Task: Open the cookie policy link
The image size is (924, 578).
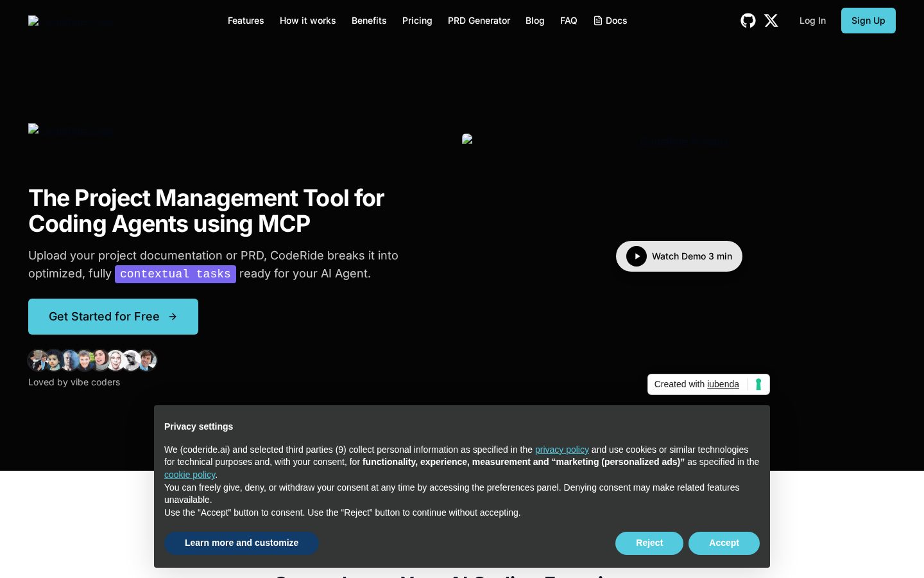Action: [190, 475]
